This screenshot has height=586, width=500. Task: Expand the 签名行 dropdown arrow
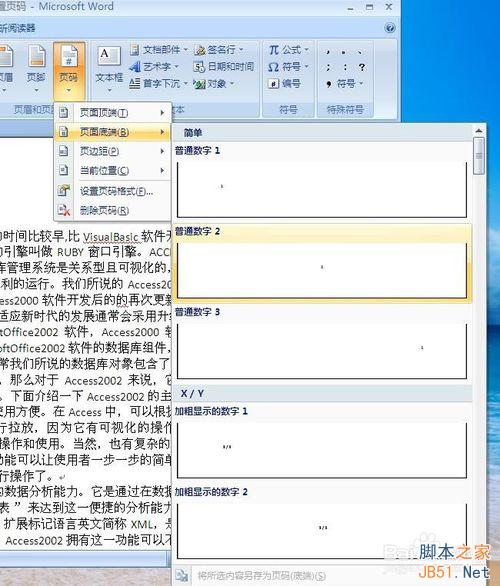click(241, 49)
